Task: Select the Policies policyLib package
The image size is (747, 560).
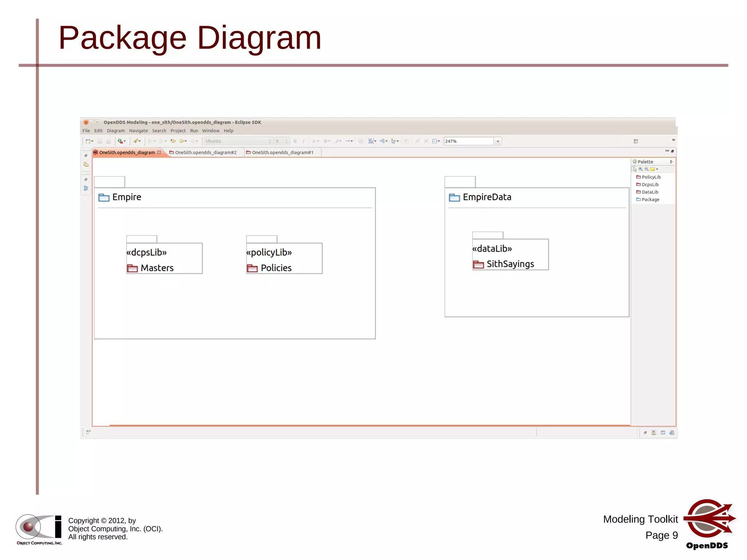Action: (276, 268)
